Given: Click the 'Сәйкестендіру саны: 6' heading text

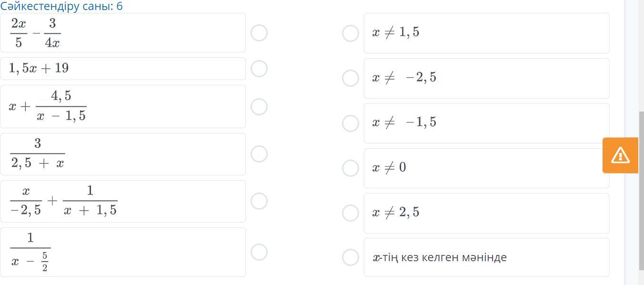Looking at the screenshot, I should pyautogui.click(x=61, y=6).
